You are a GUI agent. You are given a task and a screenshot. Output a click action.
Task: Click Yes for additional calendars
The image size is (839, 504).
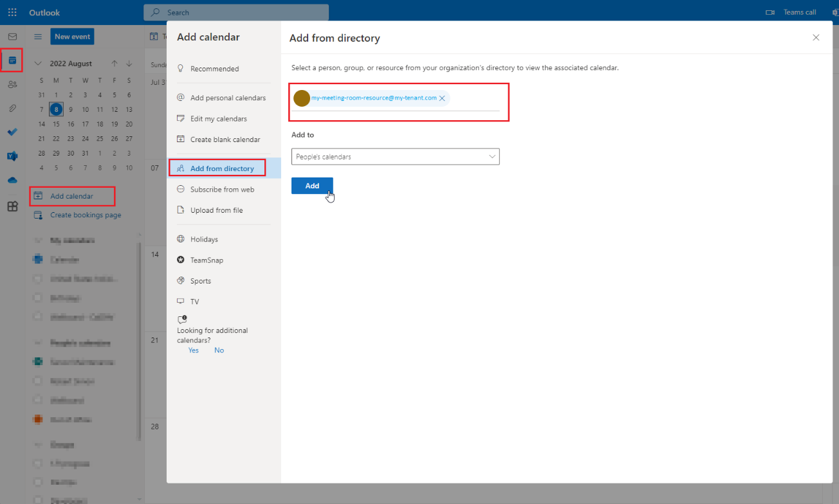pyautogui.click(x=194, y=350)
